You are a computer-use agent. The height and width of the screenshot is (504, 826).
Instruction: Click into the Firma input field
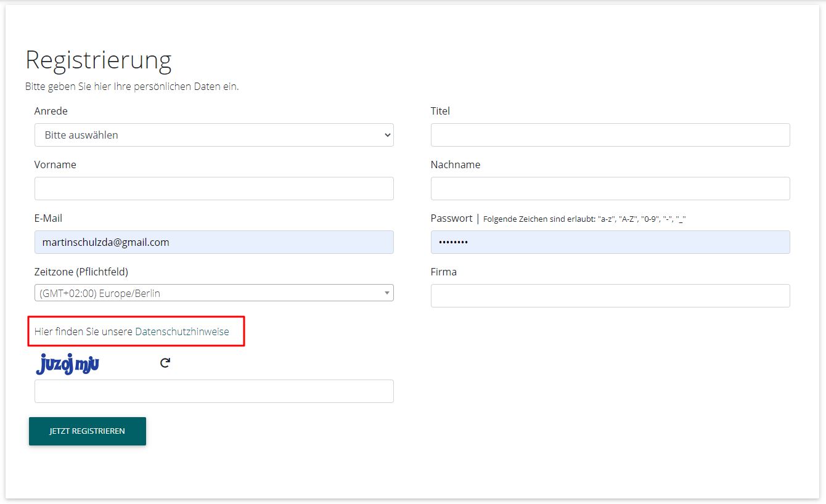pyautogui.click(x=610, y=296)
